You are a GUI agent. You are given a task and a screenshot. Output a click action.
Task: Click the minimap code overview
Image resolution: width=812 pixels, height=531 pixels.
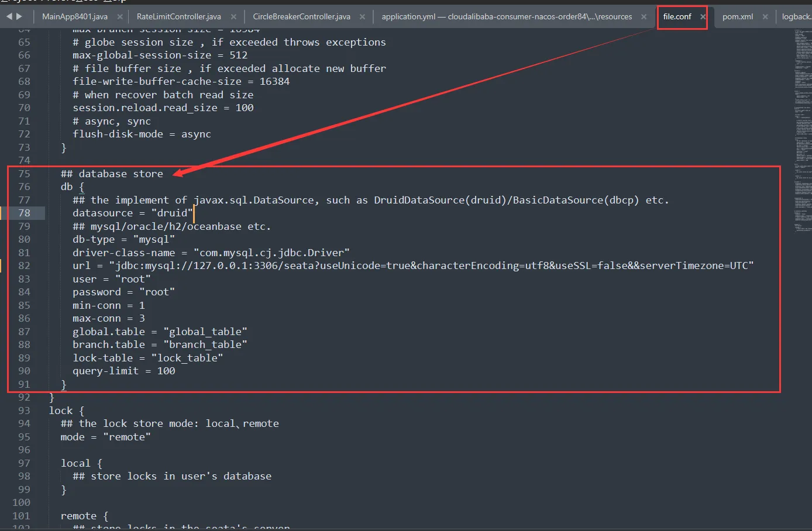point(803,130)
